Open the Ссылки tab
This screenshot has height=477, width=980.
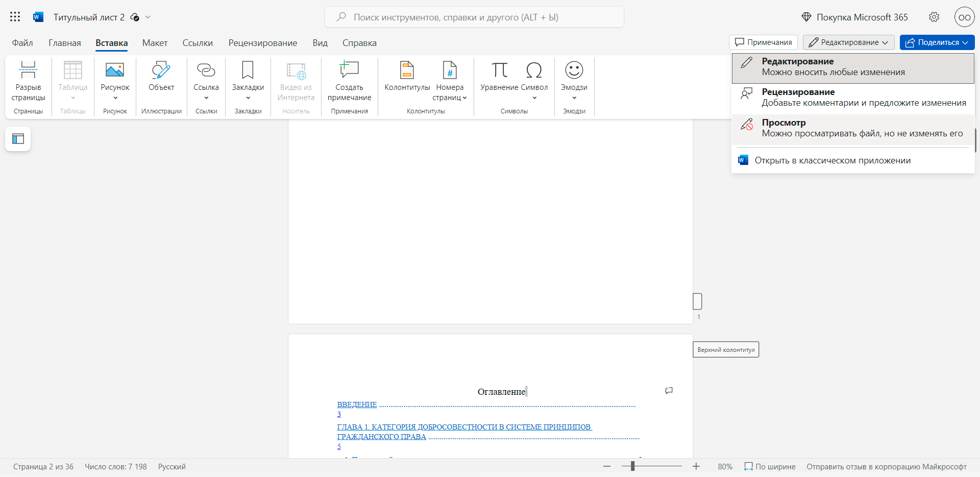(198, 43)
